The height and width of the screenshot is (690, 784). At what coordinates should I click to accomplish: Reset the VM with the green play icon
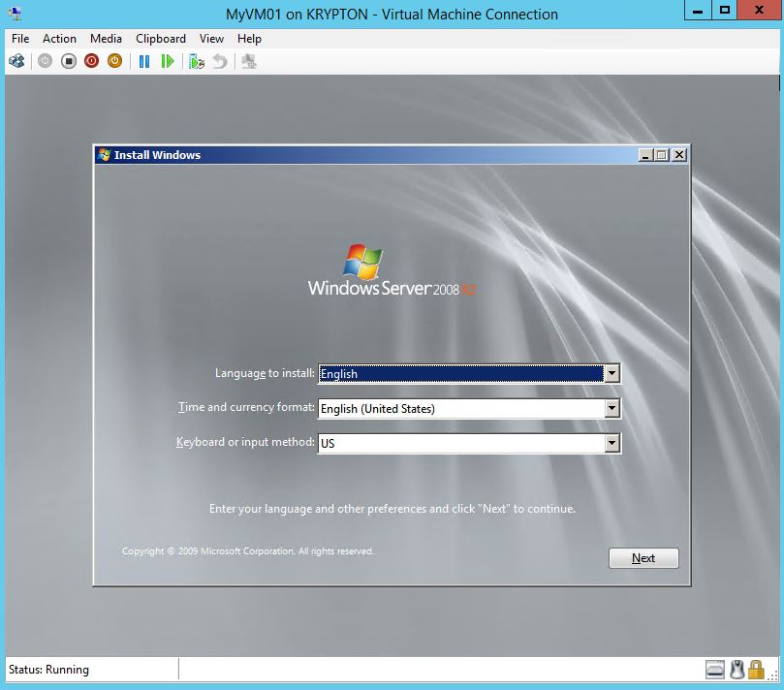[168, 61]
